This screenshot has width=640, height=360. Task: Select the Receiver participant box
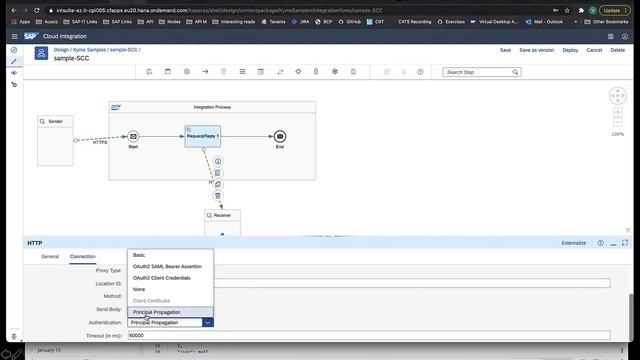222,223
